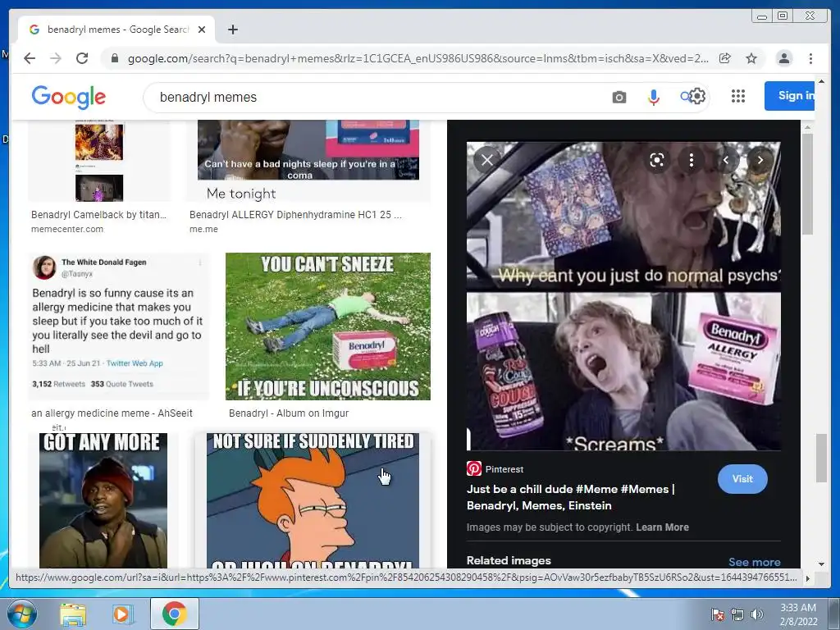Image resolution: width=840 pixels, height=630 pixels.
Task: Open the Google apps grid
Action: point(737,96)
